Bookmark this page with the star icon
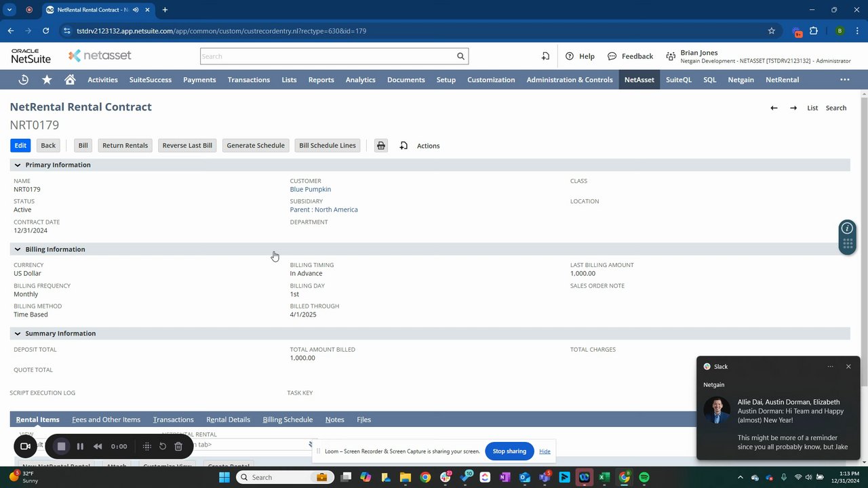 [x=771, y=30]
